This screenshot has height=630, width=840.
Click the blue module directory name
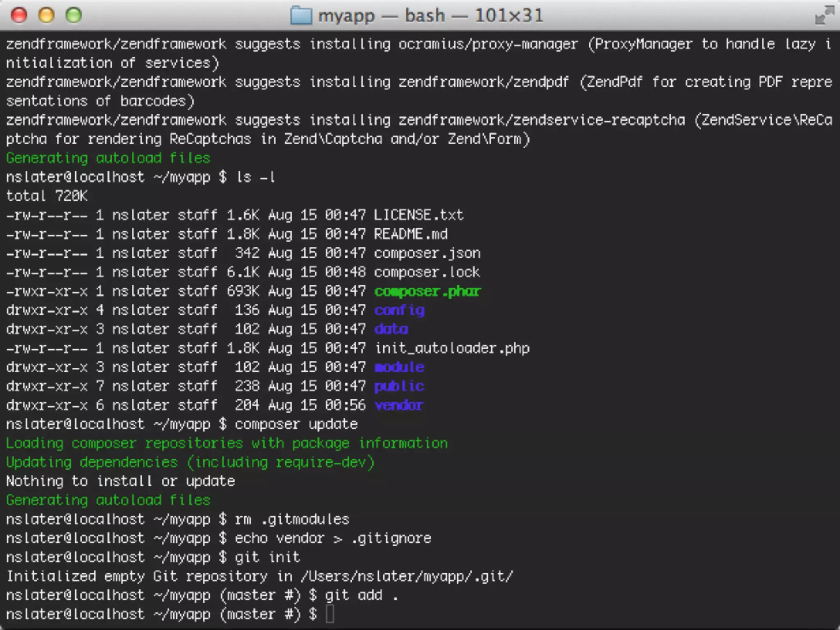[399, 367]
